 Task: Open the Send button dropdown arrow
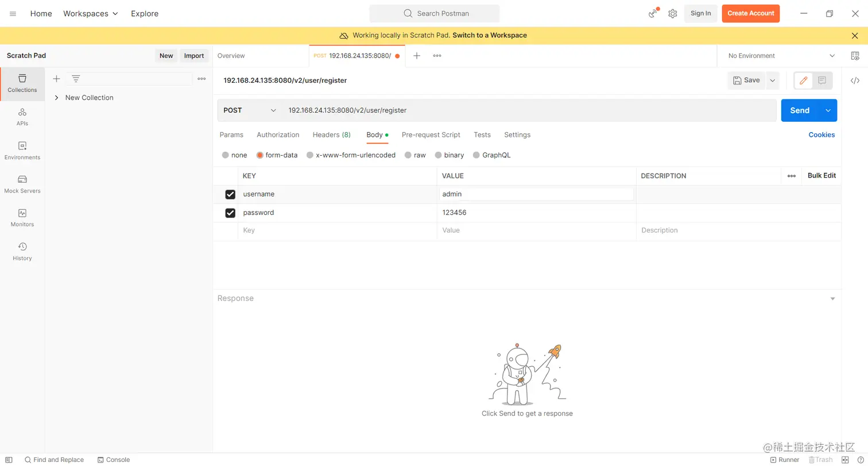[x=828, y=110]
